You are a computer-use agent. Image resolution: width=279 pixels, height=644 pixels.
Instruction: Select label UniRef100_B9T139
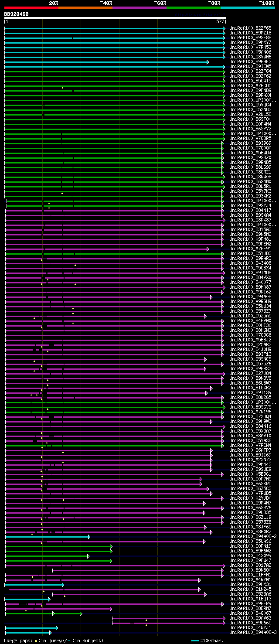(250, 393)
